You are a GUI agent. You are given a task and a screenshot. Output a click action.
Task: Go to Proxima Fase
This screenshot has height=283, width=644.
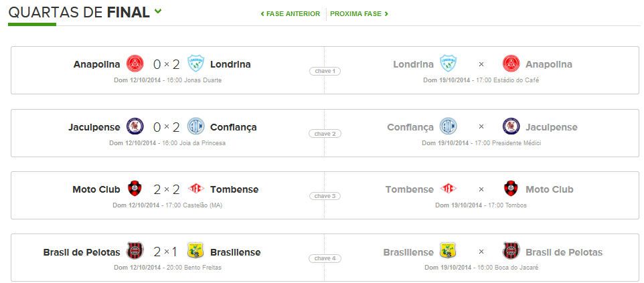[359, 14]
